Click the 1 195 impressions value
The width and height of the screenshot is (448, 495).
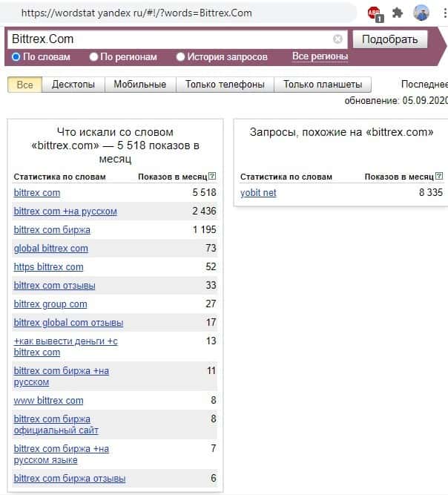click(x=205, y=229)
